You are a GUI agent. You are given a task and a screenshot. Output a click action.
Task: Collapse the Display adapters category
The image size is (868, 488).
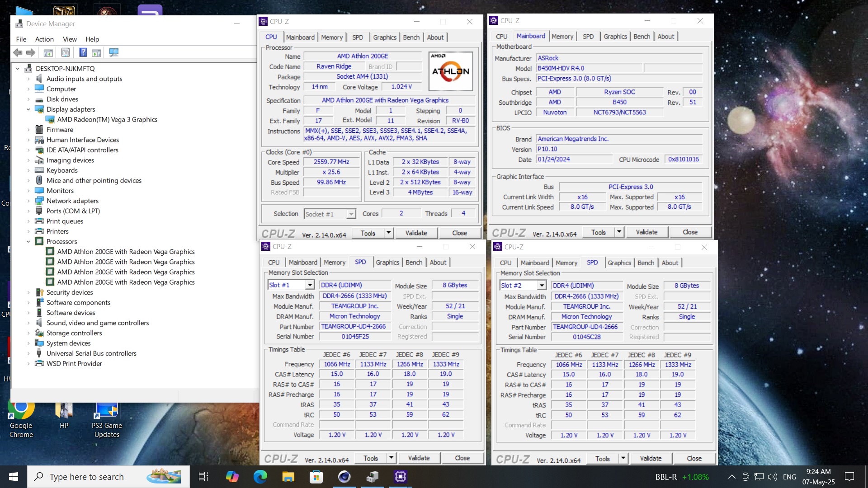(x=28, y=109)
